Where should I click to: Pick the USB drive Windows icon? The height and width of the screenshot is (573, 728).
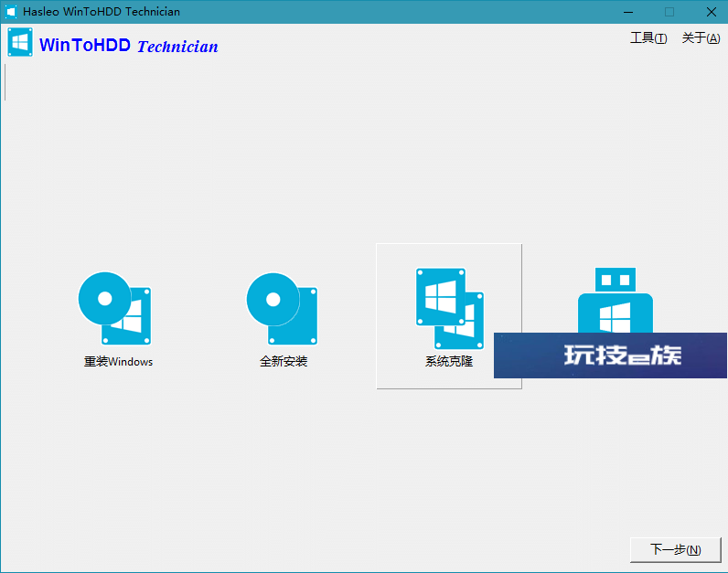[616, 300]
